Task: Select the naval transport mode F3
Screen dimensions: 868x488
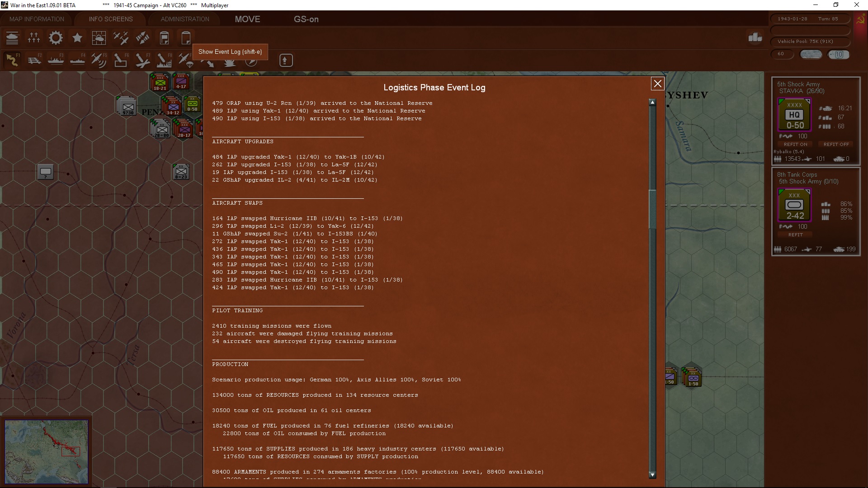Action: 56,60
